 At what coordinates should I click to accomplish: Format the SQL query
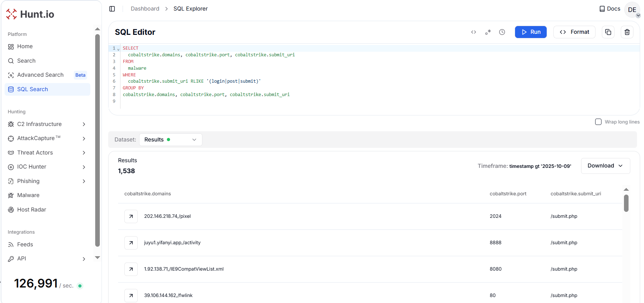[x=574, y=32]
